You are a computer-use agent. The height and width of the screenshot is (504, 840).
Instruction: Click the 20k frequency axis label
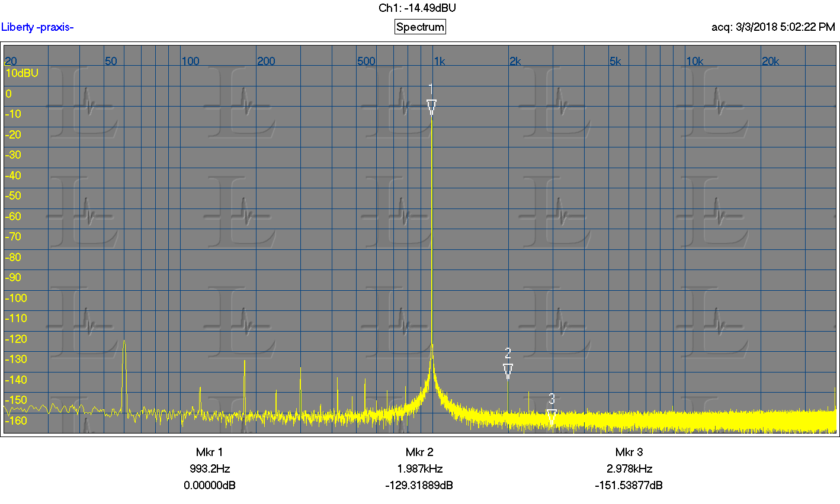tap(771, 62)
